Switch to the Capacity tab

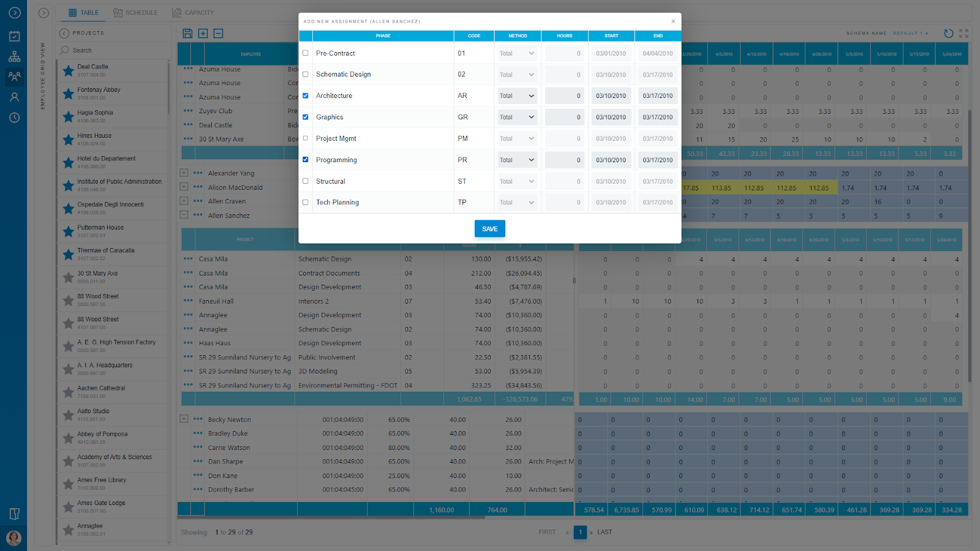(192, 12)
